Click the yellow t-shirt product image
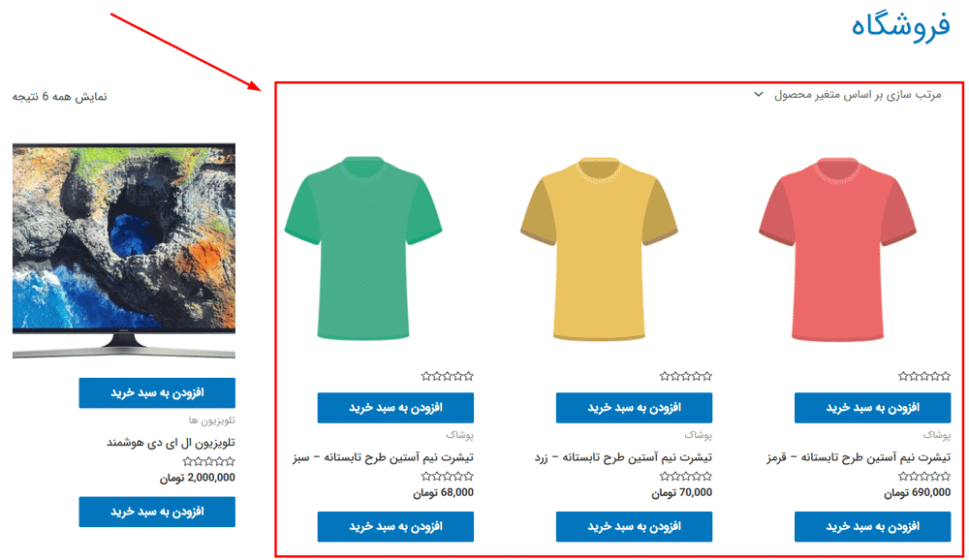 [x=599, y=249]
